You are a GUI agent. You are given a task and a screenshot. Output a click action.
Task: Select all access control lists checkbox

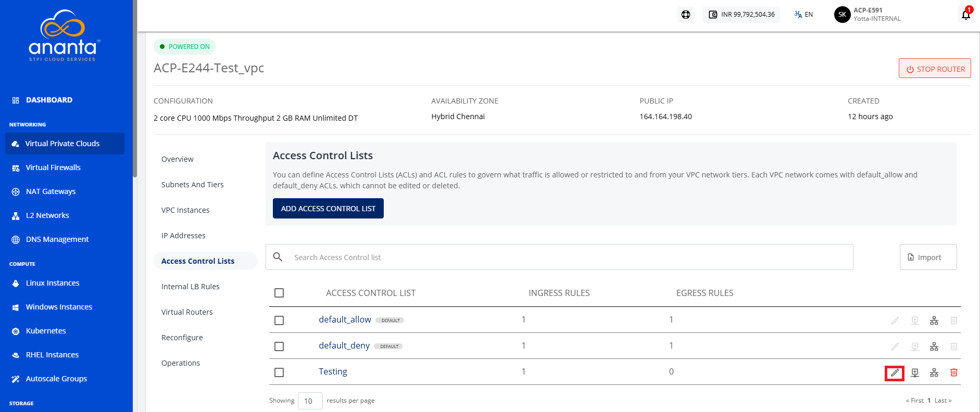click(x=279, y=293)
